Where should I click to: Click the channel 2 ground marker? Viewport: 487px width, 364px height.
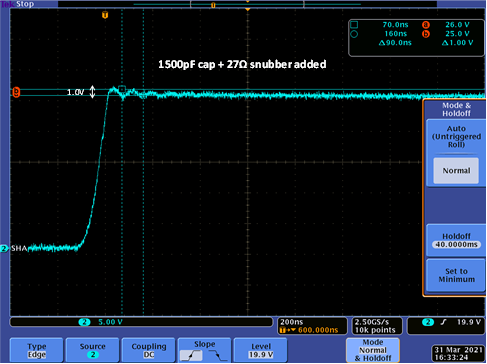click(4, 249)
